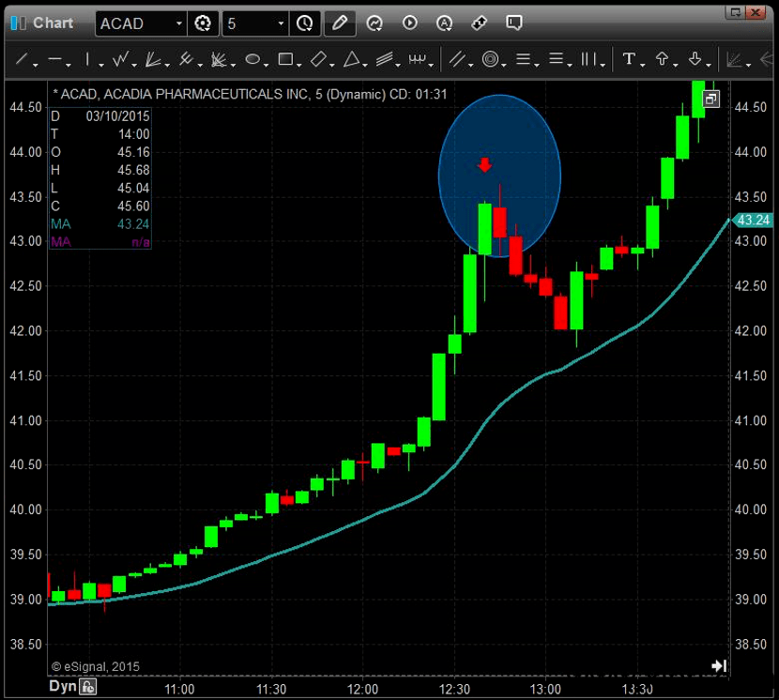Expand the triangle tool options arrow

(x=365, y=65)
